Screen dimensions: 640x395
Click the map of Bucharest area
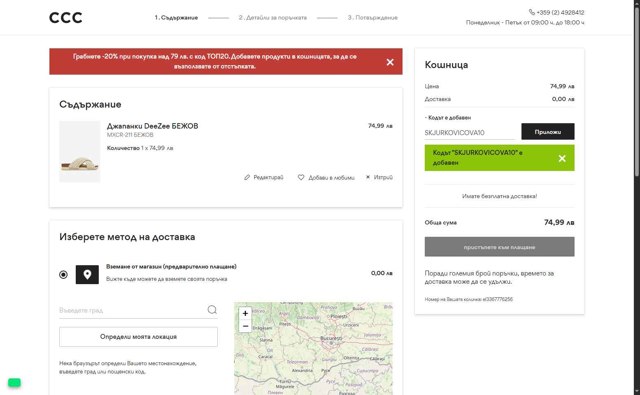pyautogui.click(x=313, y=348)
